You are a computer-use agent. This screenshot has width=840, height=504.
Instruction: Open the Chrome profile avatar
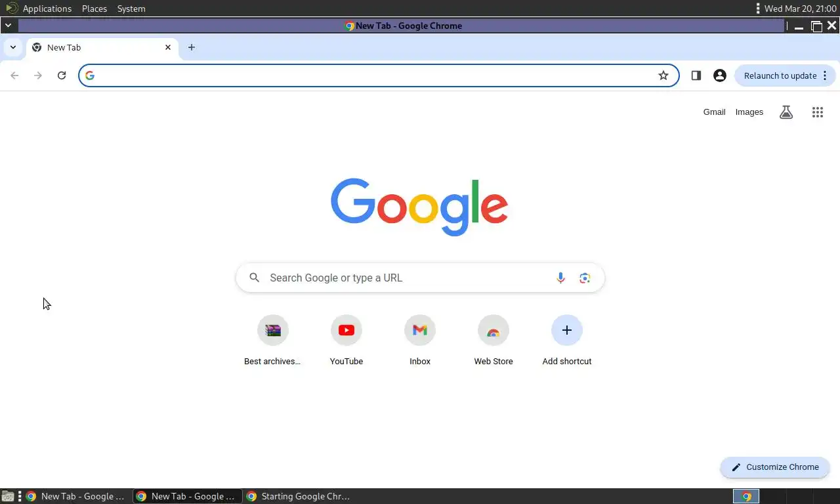[x=720, y=75]
